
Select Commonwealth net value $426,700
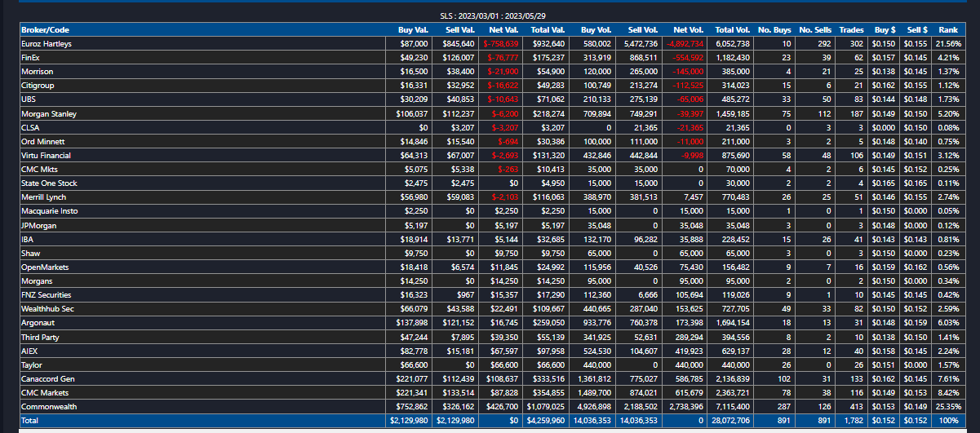point(503,407)
